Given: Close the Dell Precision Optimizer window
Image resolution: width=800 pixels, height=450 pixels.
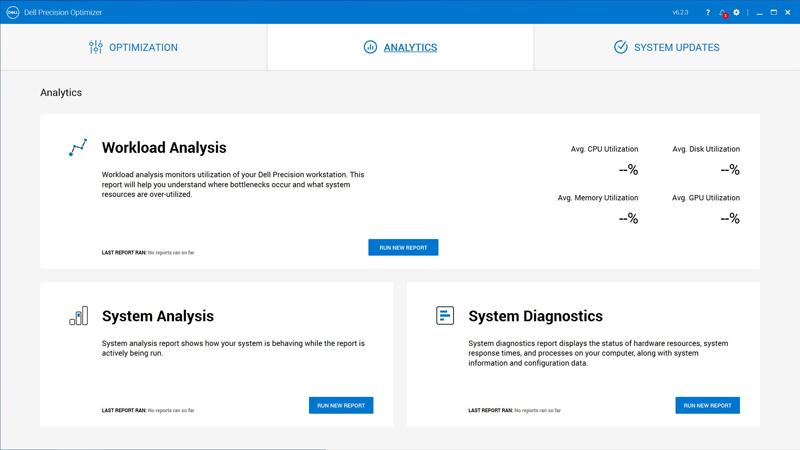Looking at the screenshot, I should tap(788, 12).
